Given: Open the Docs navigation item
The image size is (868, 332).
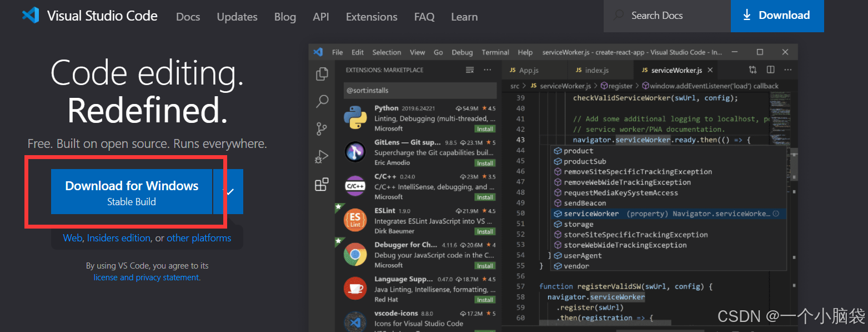Looking at the screenshot, I should point(188,17).
